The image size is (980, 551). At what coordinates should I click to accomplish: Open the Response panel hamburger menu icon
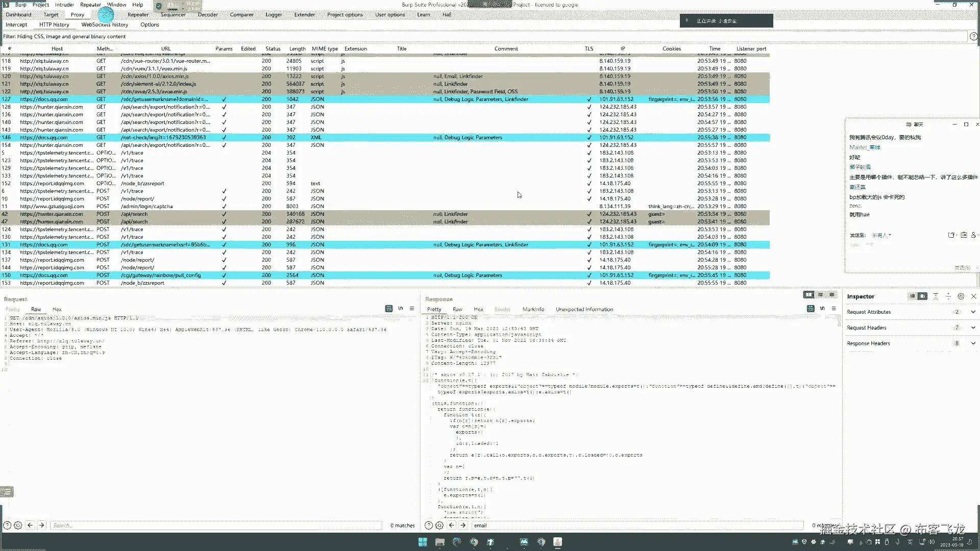[834, 309]
